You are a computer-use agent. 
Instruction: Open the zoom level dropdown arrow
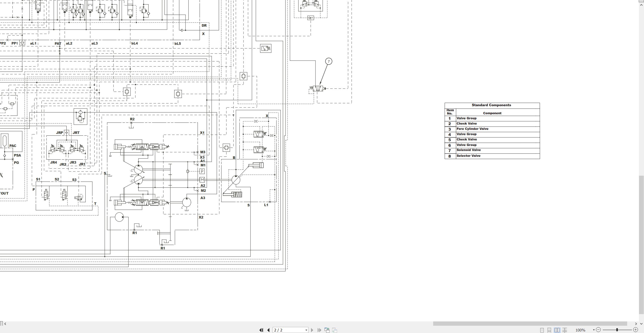click(x=594, y=330)
